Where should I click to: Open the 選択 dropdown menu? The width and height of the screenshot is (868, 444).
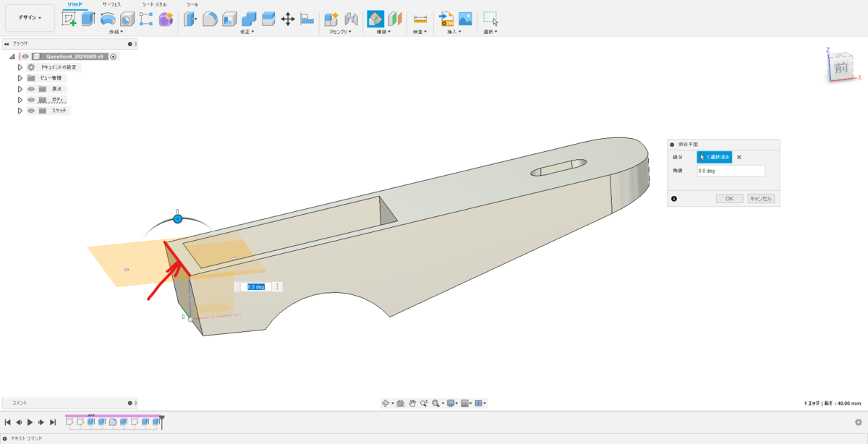tap(490, 32)
